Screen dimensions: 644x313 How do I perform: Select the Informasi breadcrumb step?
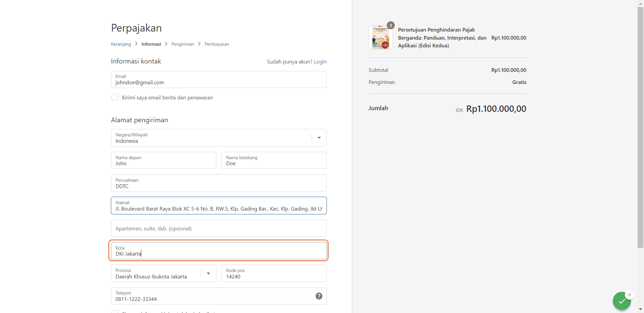[x=151, y=44]
